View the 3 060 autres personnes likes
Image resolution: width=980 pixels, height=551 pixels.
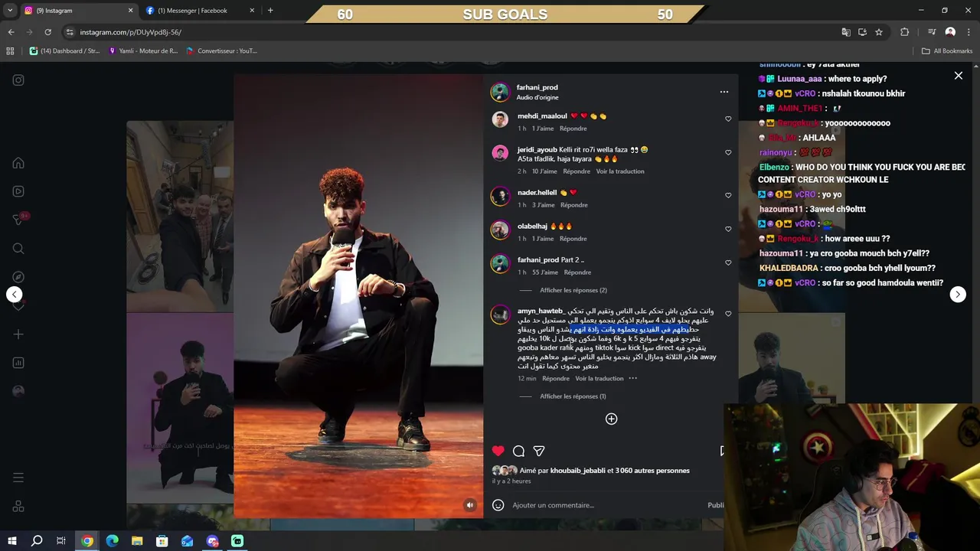pos(652,471)
